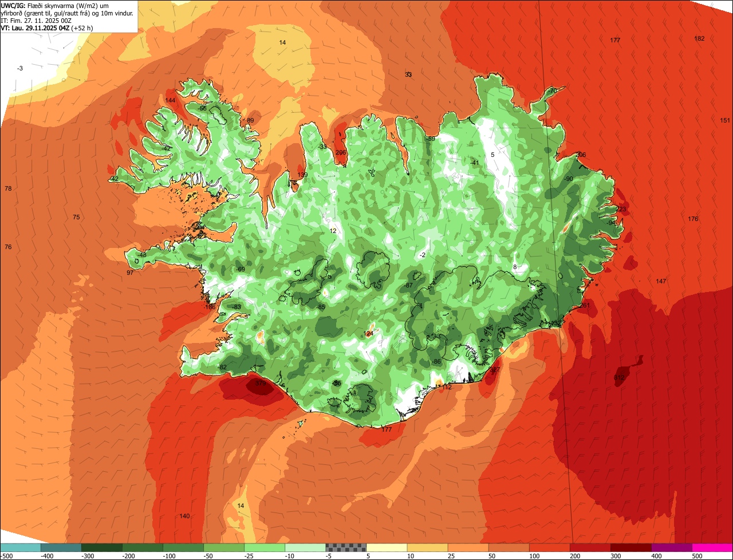Click the 'IT: Fim. 27. 11. 2025 00Z' line
This screenshot has width=733, height=560.
pos(36,20)
